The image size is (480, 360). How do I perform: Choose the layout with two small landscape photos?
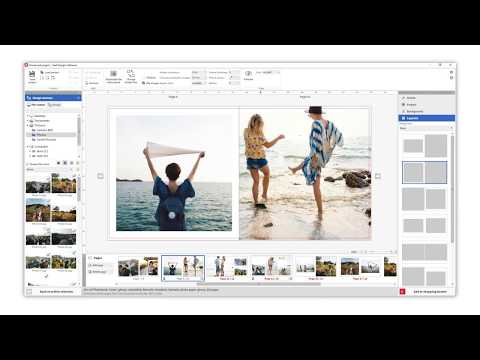(425, 226)
